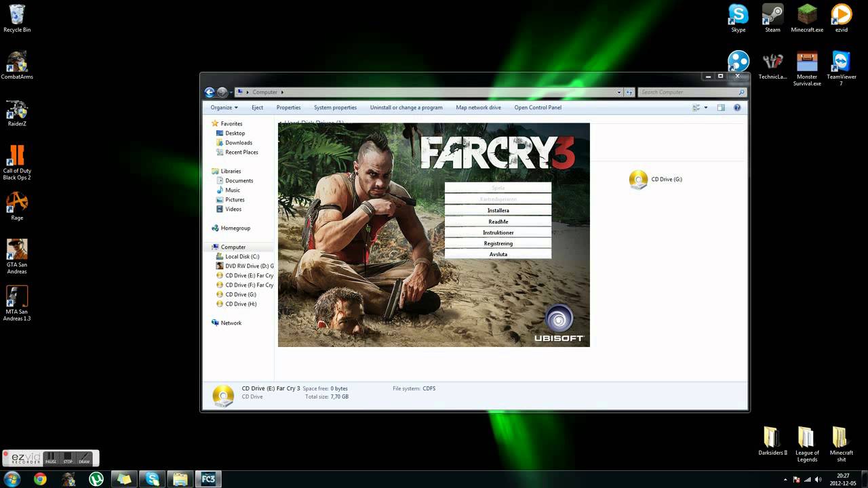The image size is (868, 488).
Task: Select the TechnicLauncher desktop icon
Action: pos(772,65)
